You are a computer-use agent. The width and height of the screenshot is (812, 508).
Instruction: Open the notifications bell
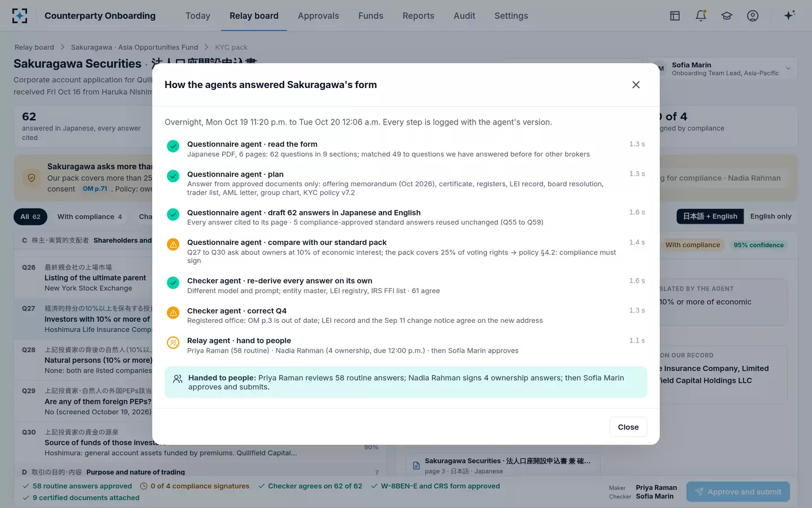(x=701, y=16)
